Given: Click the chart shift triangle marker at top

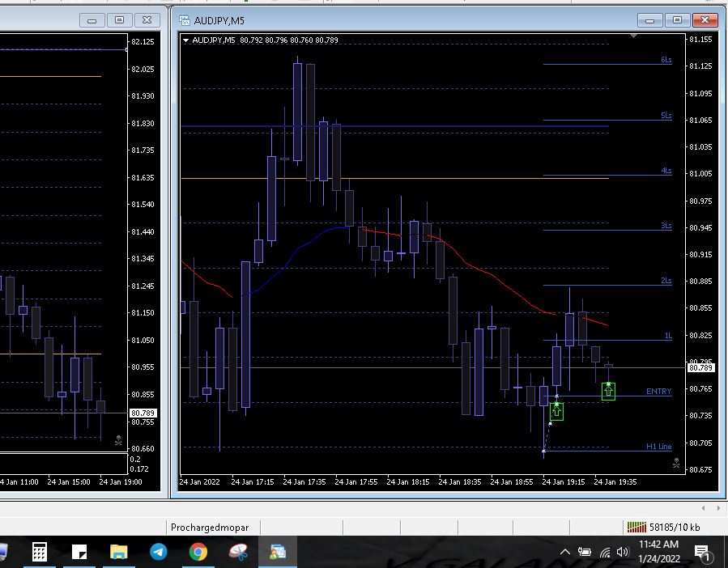Looking at the screenshot, I should [x=638, y=36].
